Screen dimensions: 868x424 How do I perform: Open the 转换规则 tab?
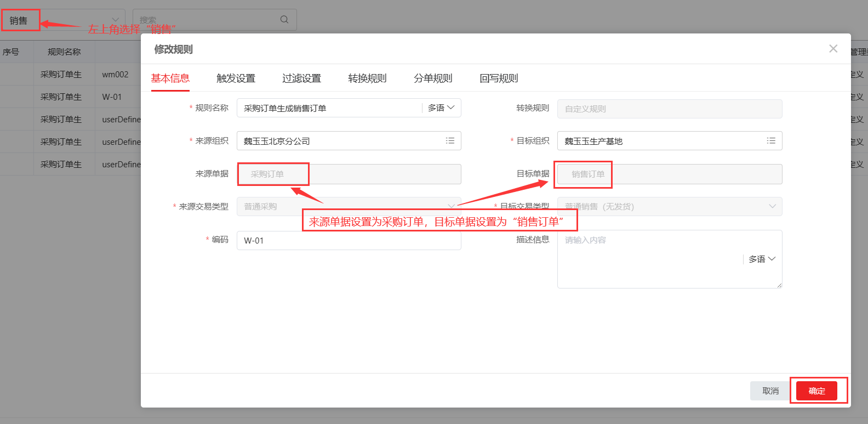click(367, 78)
